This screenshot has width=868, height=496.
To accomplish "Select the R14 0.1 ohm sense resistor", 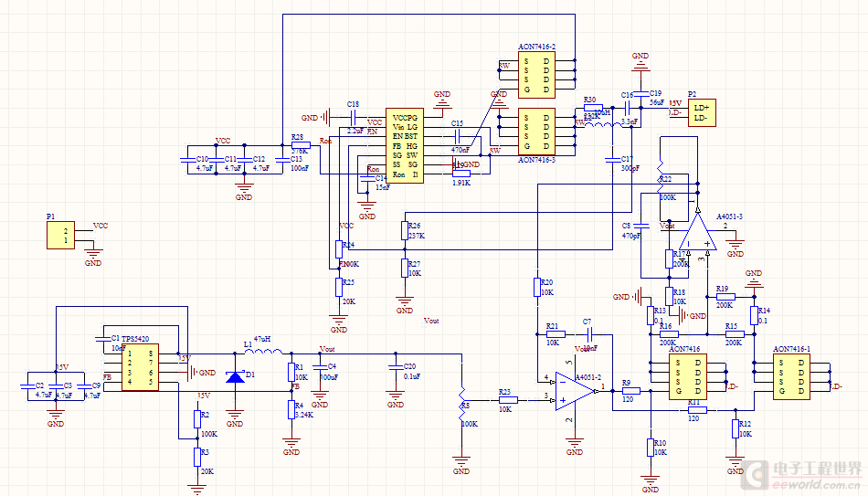I will 754,315.
